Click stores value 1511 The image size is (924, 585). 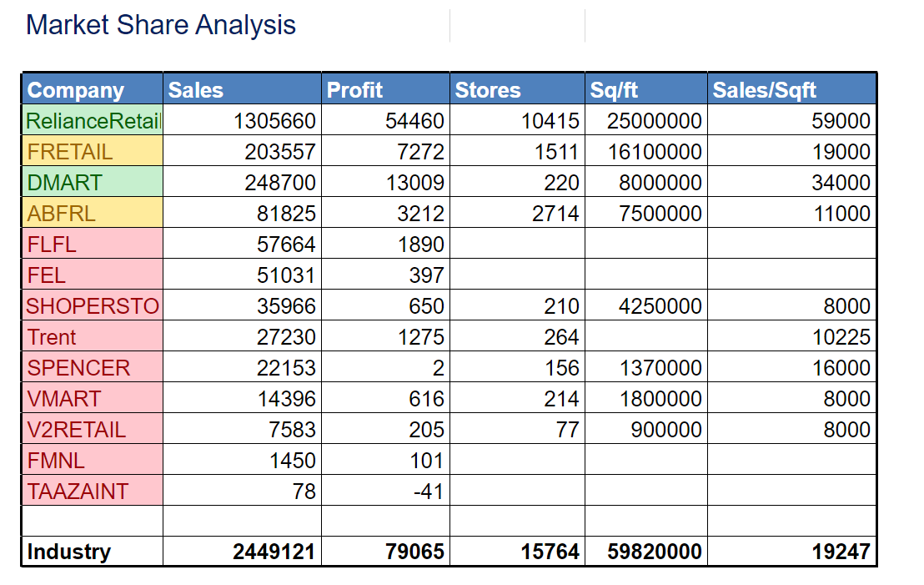556,152
